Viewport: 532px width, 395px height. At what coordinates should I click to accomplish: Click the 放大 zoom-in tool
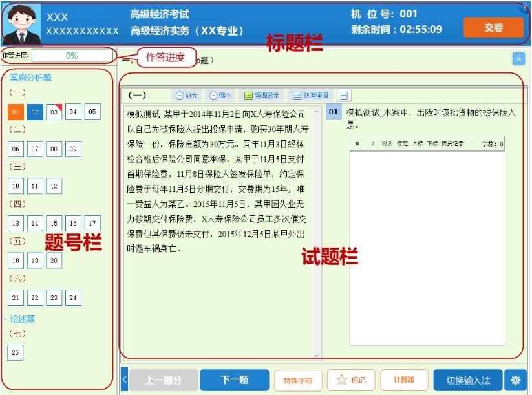click(x=186, y=96)
